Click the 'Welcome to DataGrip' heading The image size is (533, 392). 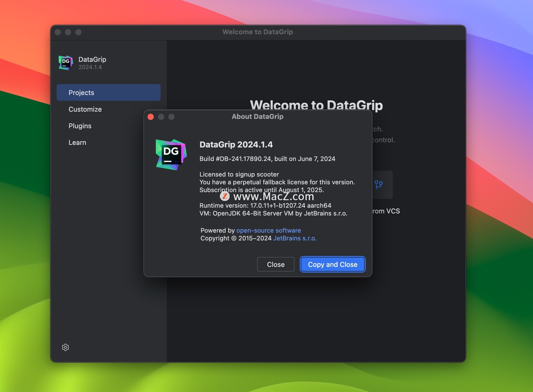316,105
